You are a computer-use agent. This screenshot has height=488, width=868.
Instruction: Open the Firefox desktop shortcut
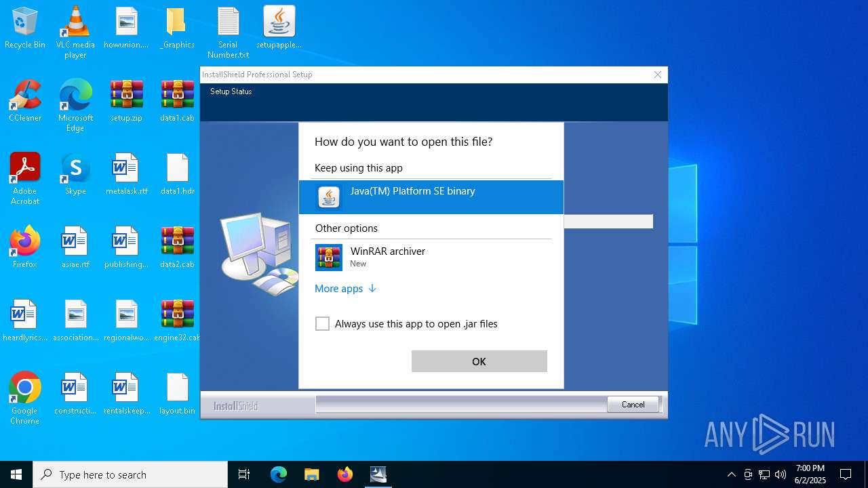pyautogui.click(x=25, y=248)
